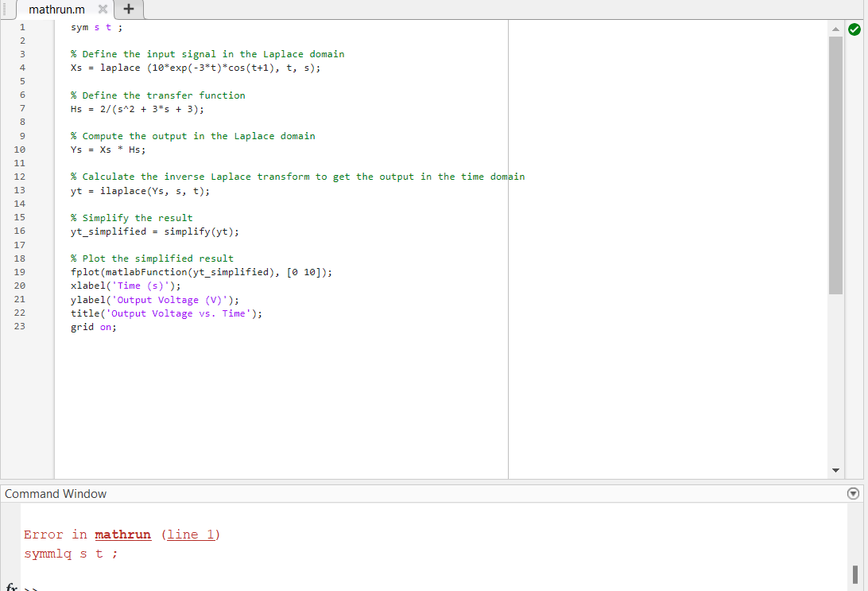Click the circular arrow icon on Command Window
The image size is (868, 591).
click(x=852, y=493)
